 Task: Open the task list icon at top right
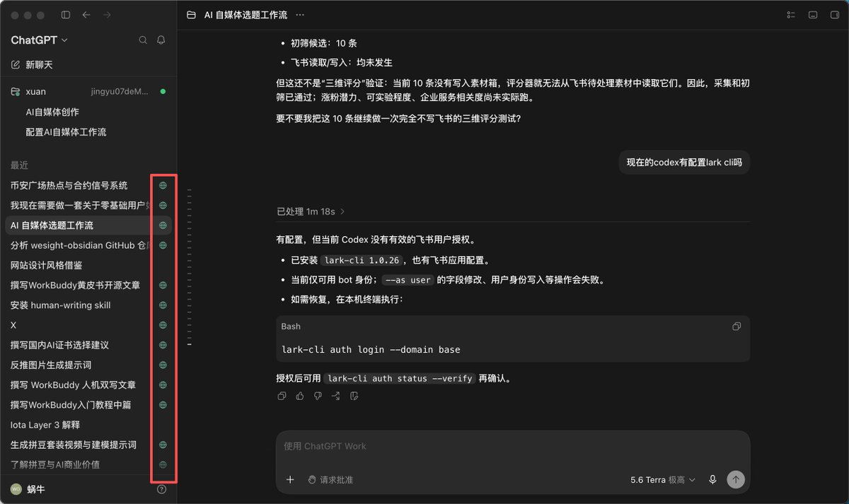tap(792, 15)
